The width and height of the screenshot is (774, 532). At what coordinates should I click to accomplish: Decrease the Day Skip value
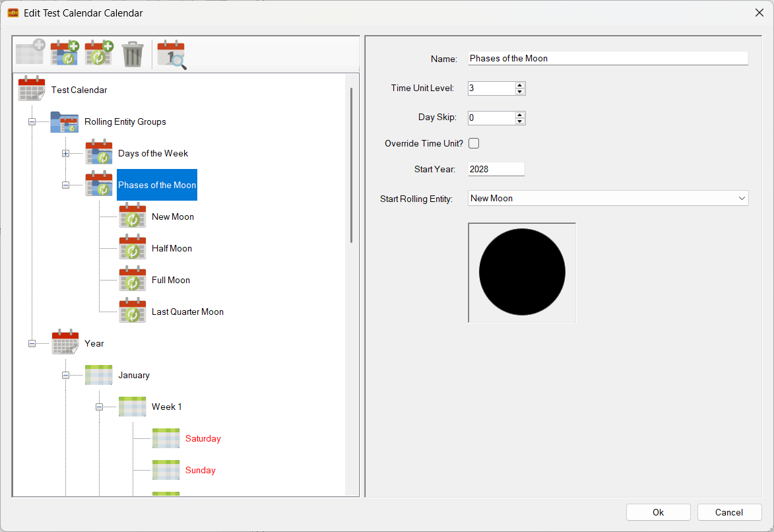point(520,121)
